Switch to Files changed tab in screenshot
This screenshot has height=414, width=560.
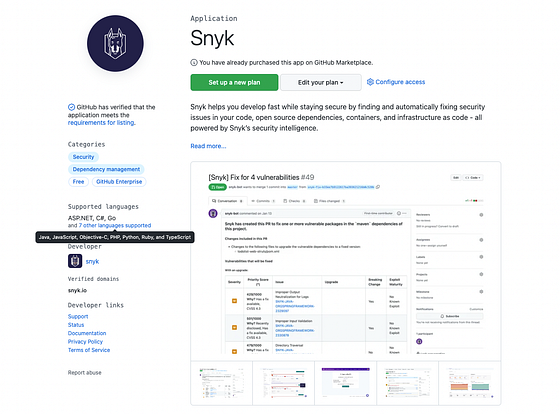coord(329,201)
